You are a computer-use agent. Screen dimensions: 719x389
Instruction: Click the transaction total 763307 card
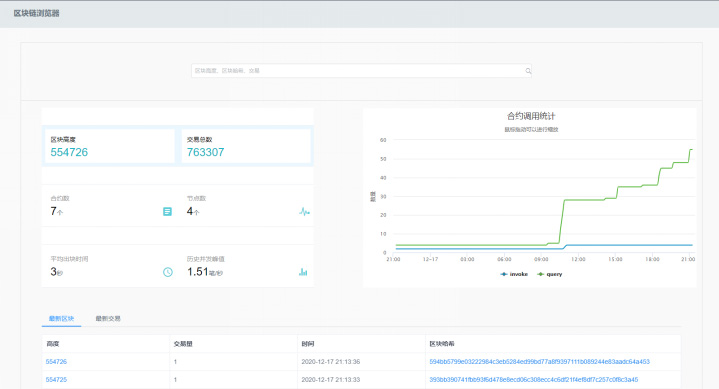[246, 146]
